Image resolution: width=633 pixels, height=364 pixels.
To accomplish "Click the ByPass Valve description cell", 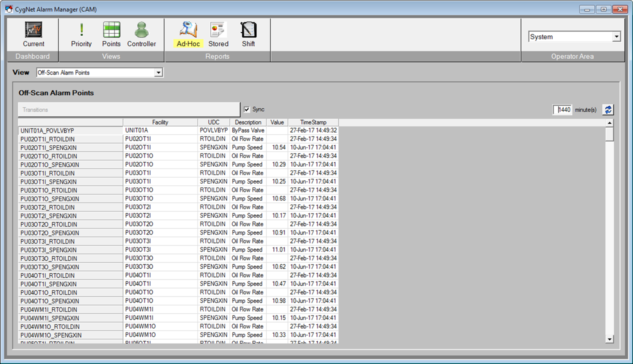I will pyautogui.click(x=248, y=130).
